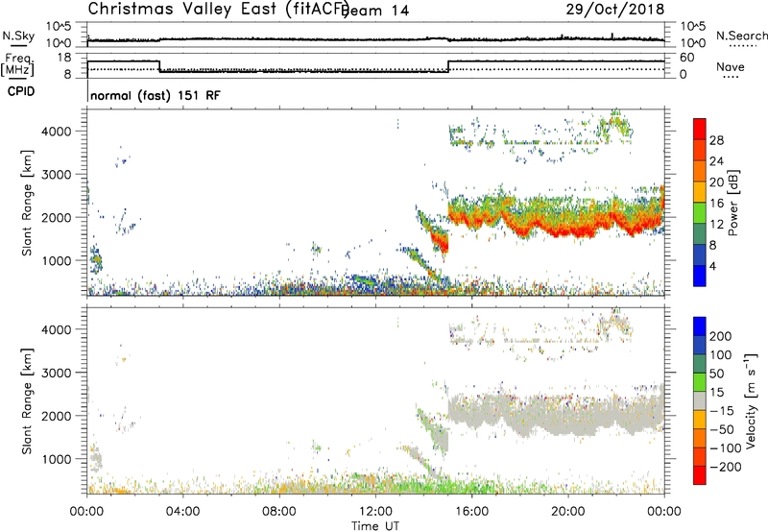Click the '4' value on Power colorbar

pyautogui.click(x=712, y=266)
